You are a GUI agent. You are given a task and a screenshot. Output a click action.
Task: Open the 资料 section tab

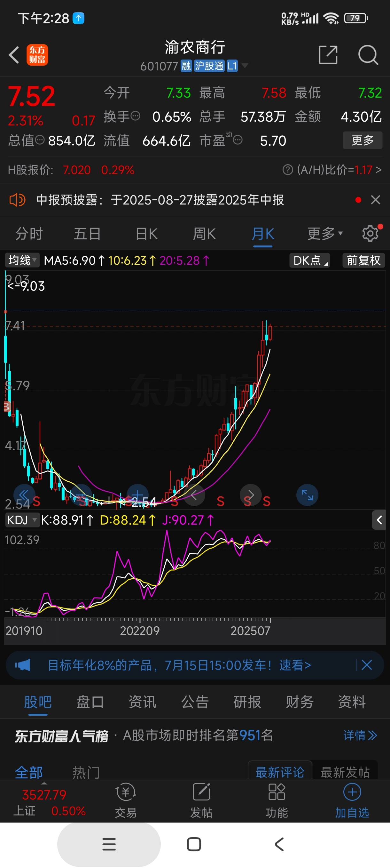click(352, 702)
